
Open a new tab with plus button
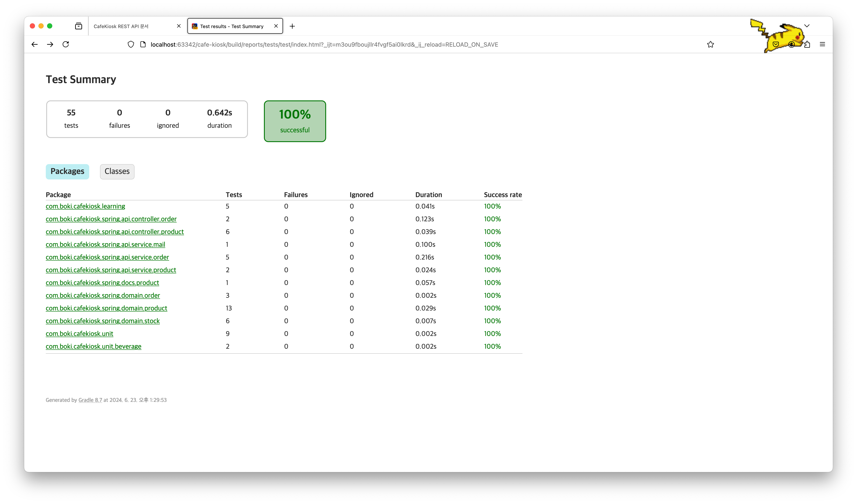[x=292, y=26]
